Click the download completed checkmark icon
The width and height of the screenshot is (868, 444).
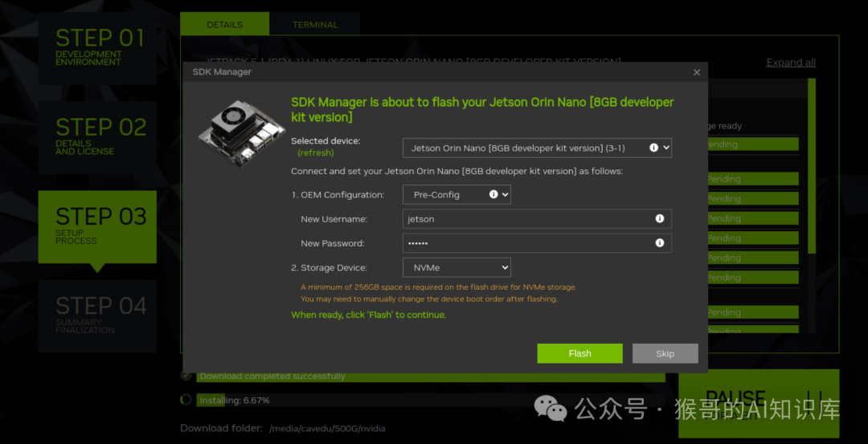click(186, 376)
